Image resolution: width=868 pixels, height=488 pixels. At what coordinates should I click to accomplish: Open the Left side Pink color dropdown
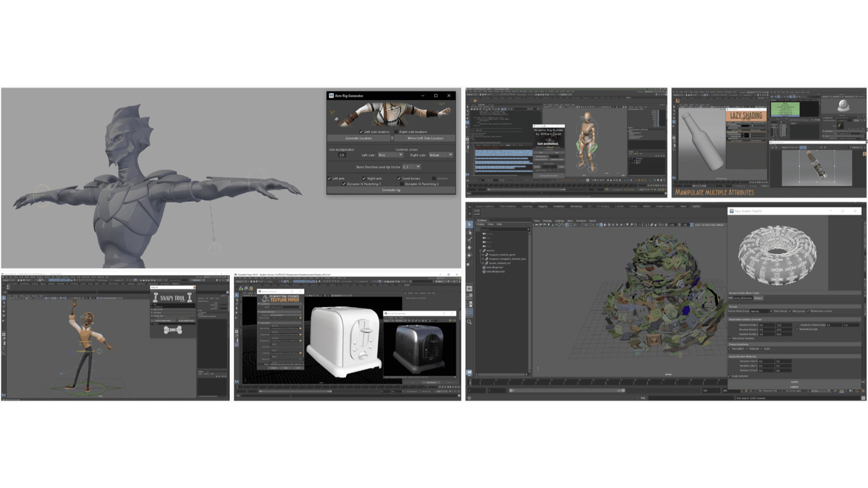click(x=401, y=155)
